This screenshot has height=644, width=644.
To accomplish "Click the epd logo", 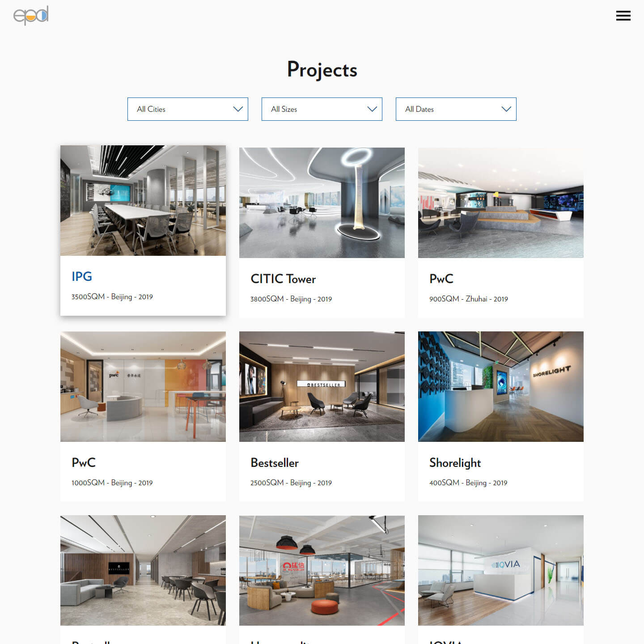I will click(x=30, y=15).
